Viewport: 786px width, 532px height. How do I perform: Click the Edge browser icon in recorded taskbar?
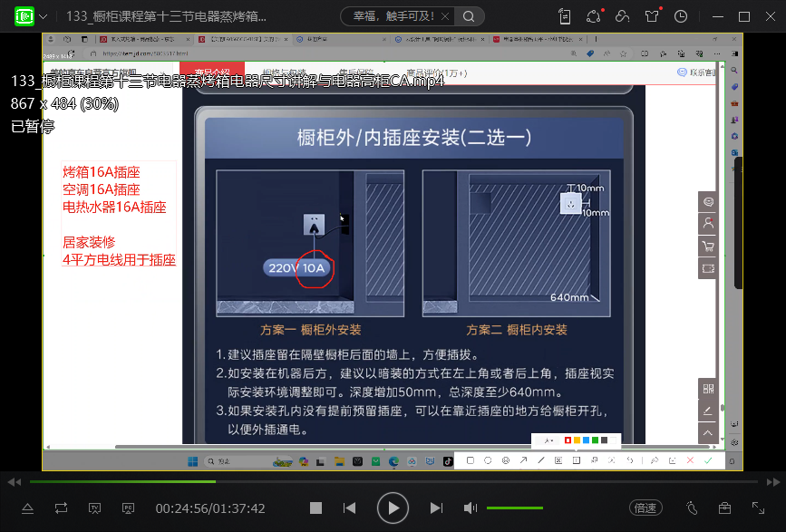coord(393,461)
